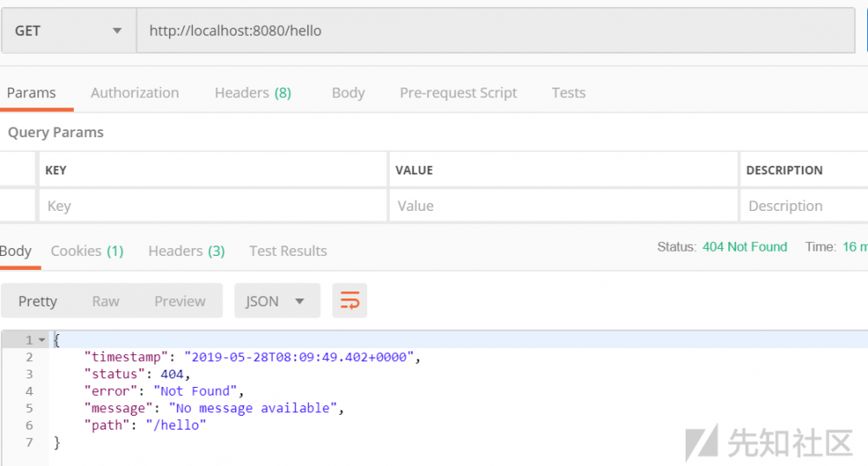Open the Test Results tab

288,251
